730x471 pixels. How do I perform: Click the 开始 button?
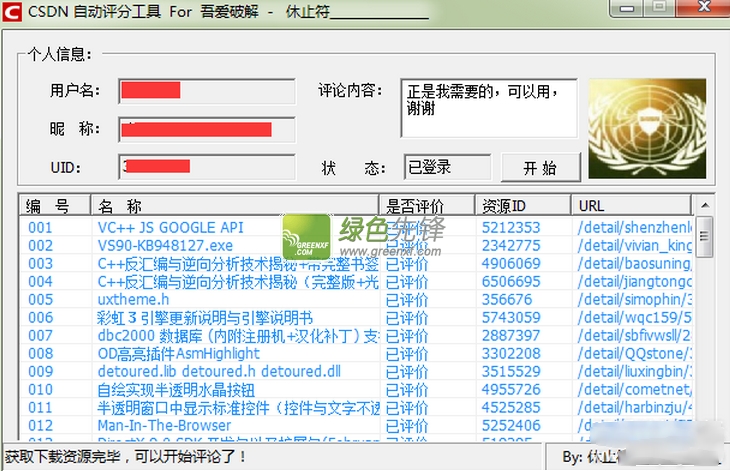click(541, 167)
